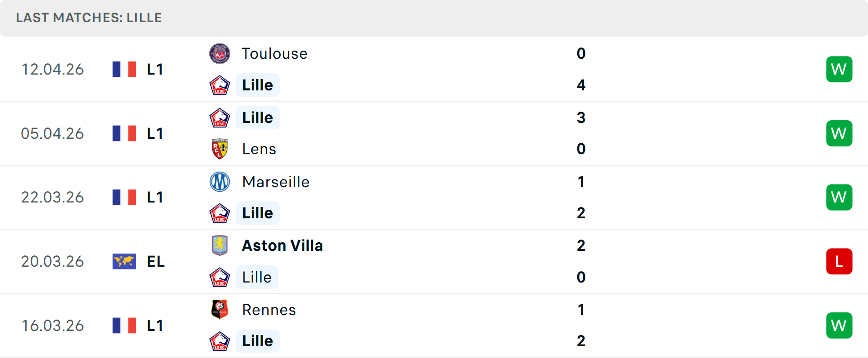Viewport: 868px width, 358px height.
Task: Click the Marseille club crest
Action: tap(220, 182)
